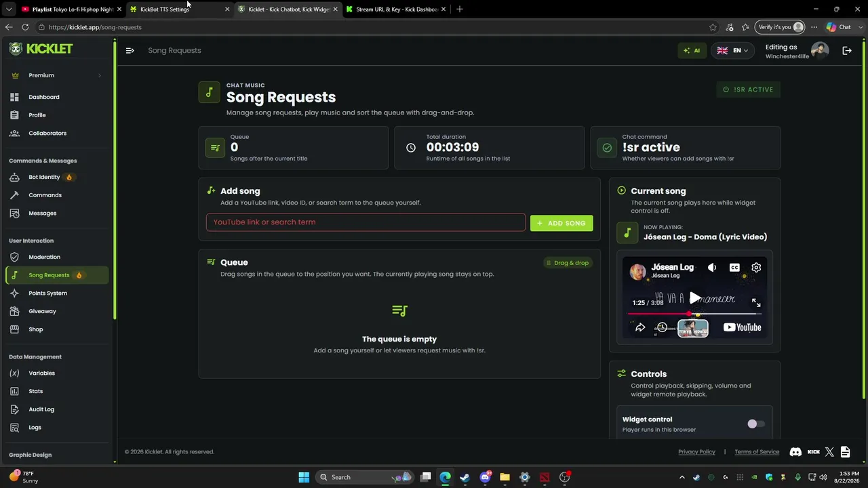
Task: Open the X (Twitter) footer icon
Action: click(x=829, y=452)
